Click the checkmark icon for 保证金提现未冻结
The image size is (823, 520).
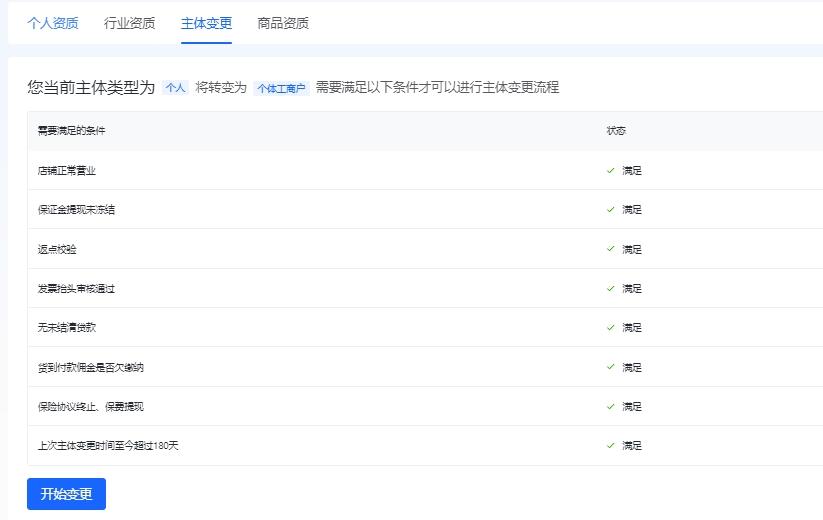pos(610,209)
